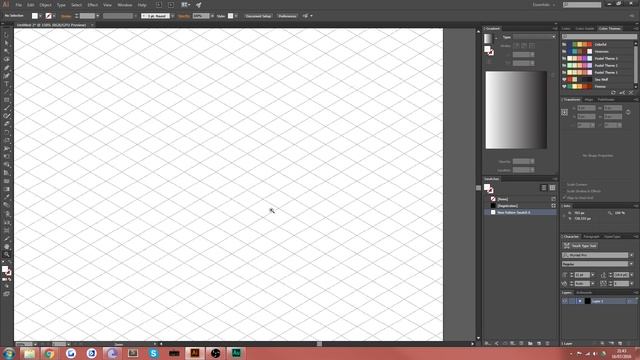
Task: Select the Artboard tool
Action: 6,231
